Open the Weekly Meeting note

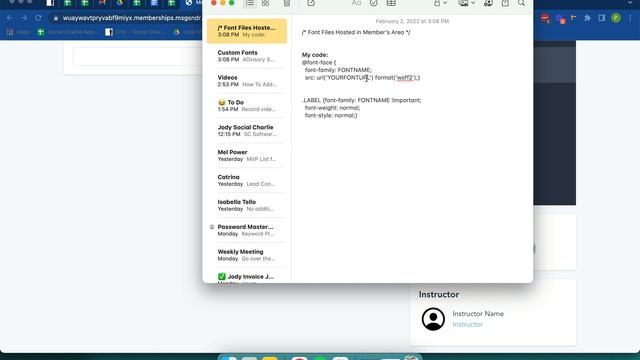coord(247,255)
